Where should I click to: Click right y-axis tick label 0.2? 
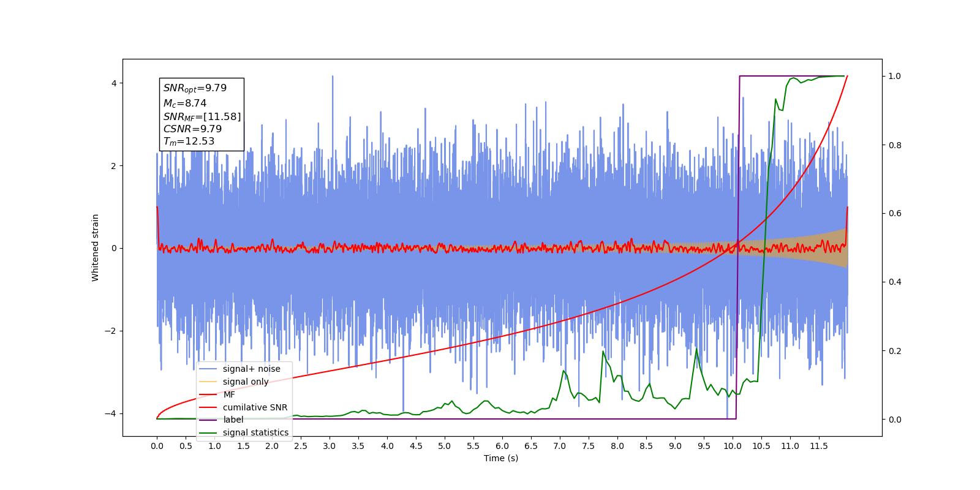tap(895, 351)
